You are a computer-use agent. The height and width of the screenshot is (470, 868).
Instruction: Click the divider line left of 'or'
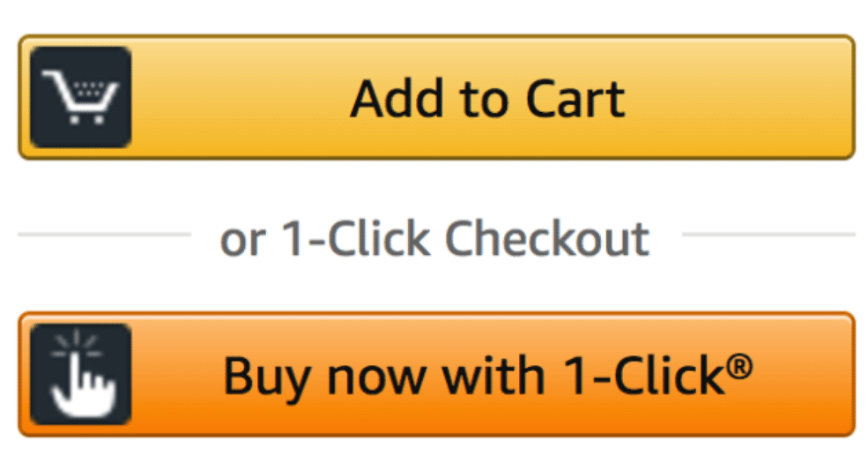pos(105,235)
